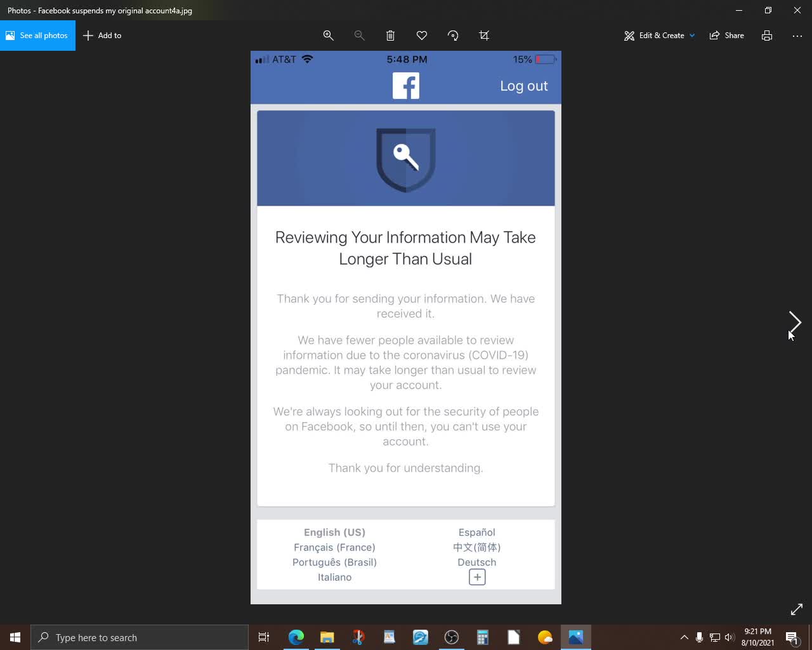Viewport: 812px width, 650px height.
Task: Click the taskbar search box
Action: click(140, 637)
